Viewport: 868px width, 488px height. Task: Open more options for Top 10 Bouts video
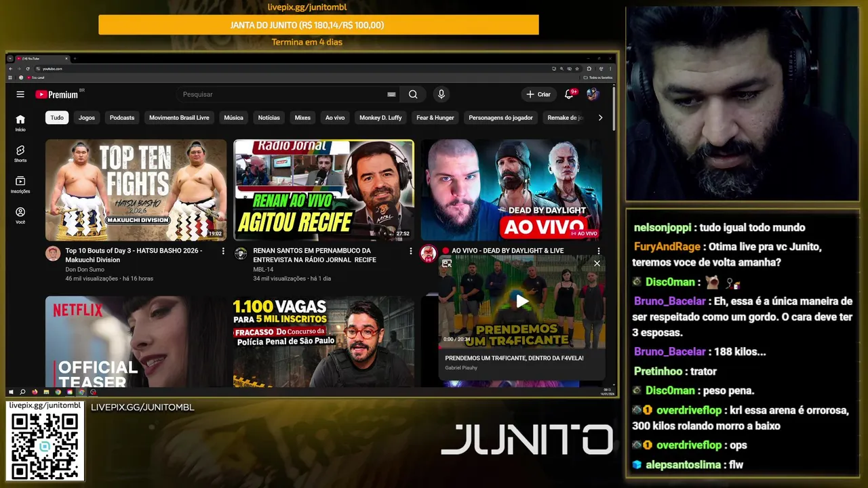pos(223,251)
